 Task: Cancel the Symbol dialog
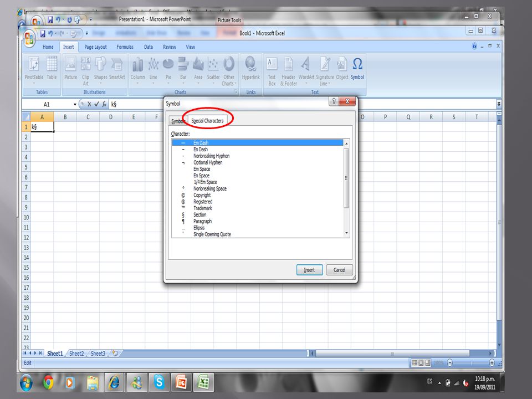(x=339, y=270)
